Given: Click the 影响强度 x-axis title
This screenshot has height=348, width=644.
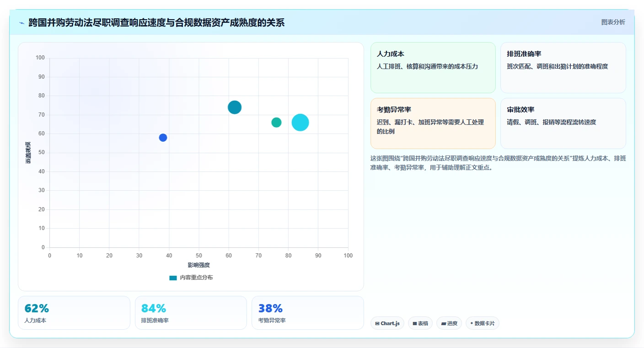Looking at the screenshot, I should pyautogui.click(x=199, y=265).
